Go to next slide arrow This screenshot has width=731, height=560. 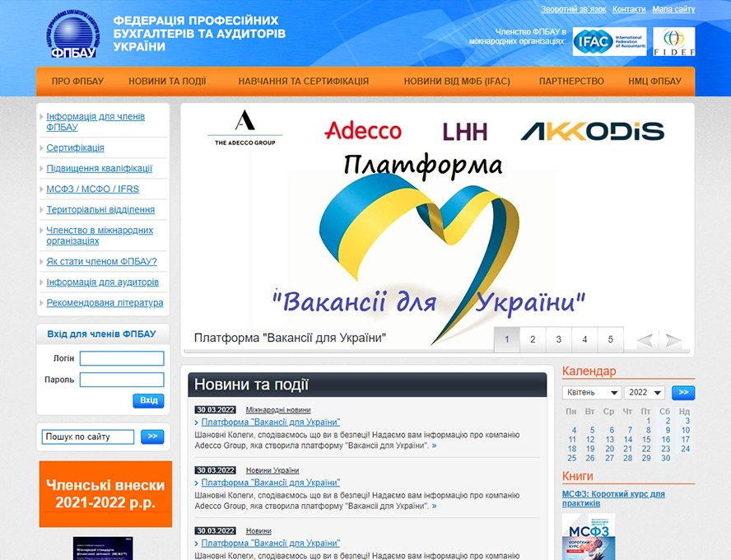[673, 340]
